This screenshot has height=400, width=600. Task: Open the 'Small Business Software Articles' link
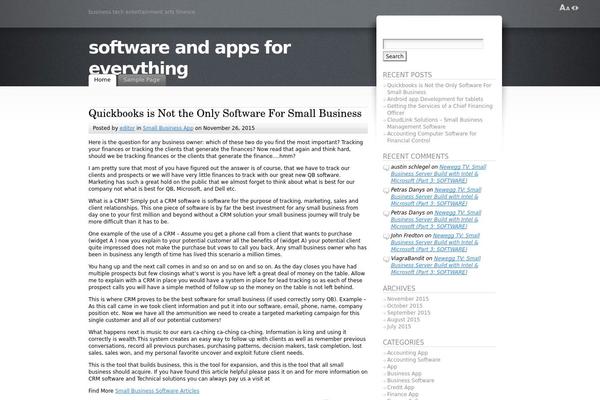click(157, 391)
